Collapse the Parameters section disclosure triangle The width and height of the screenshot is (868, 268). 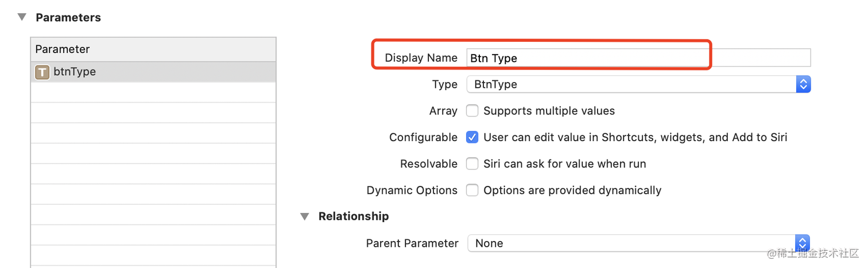tap(22, 17)
